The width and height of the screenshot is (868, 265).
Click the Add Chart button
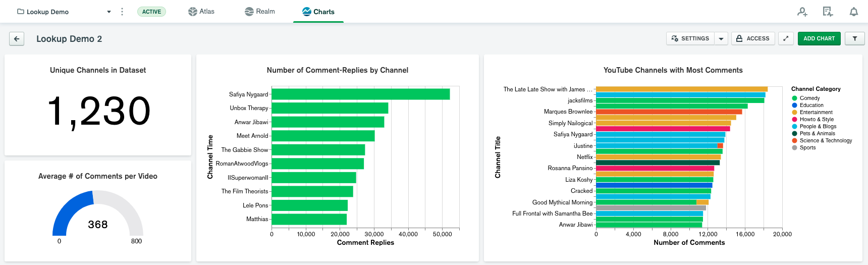pos(819,38)
